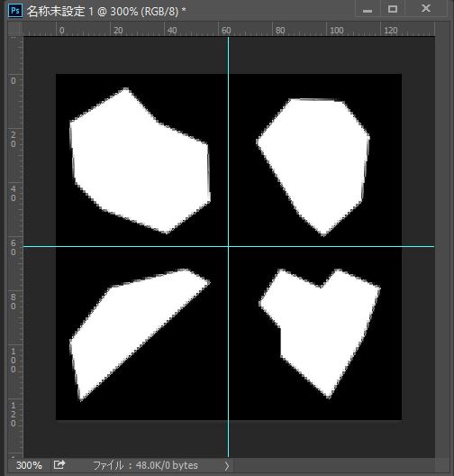This screenshot has height=476, width=454.
Task: Close the 名称未設定 1 document window
Action: tap(426, 8)
